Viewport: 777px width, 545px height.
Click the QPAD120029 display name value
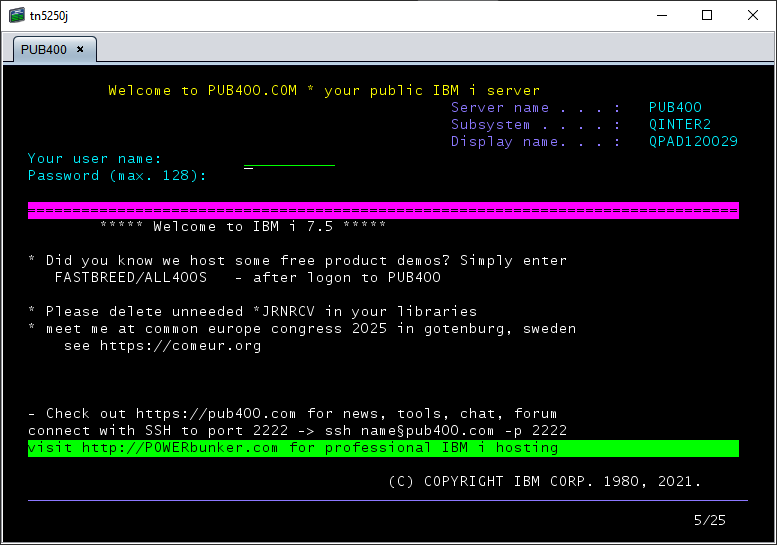[693, 142]
